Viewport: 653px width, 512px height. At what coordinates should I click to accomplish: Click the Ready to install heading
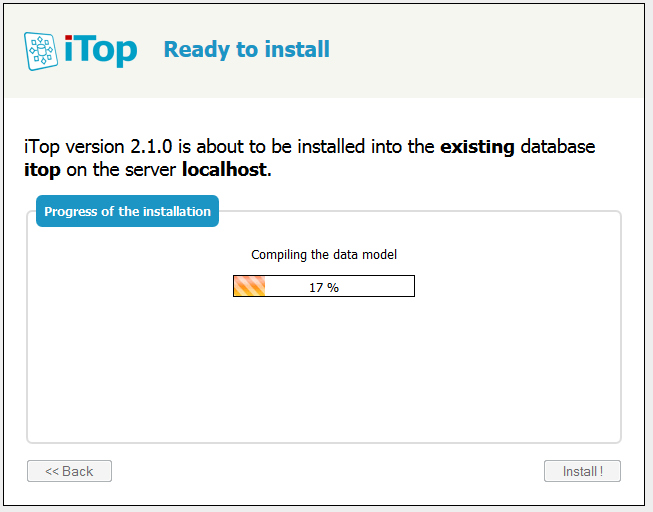tap(246, 49)
